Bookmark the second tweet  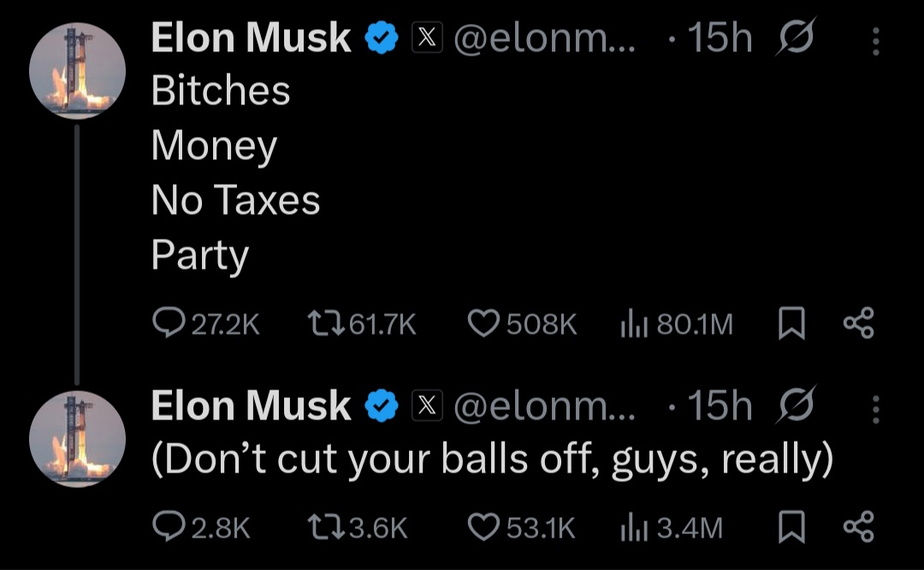coord(791,526)
